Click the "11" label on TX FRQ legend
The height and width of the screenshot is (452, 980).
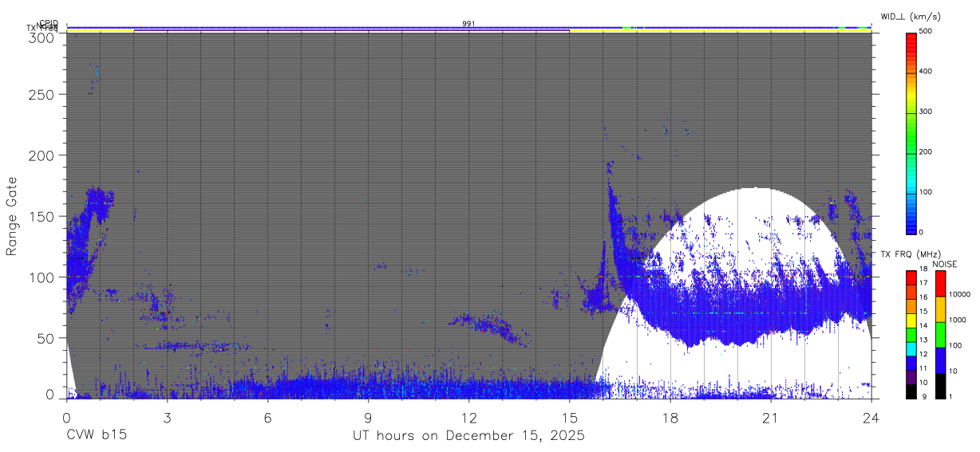(923, 369)
